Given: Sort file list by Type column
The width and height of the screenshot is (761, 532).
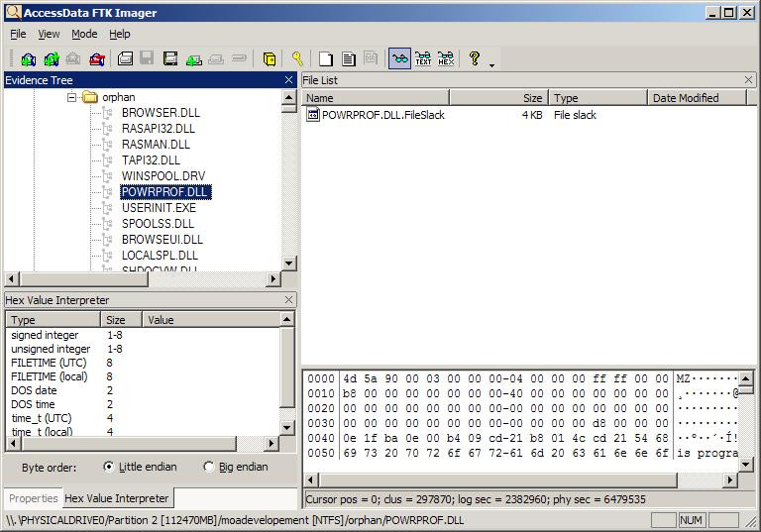Looking at the screenshot, I should pyautogui.click(x=598, y=98).
